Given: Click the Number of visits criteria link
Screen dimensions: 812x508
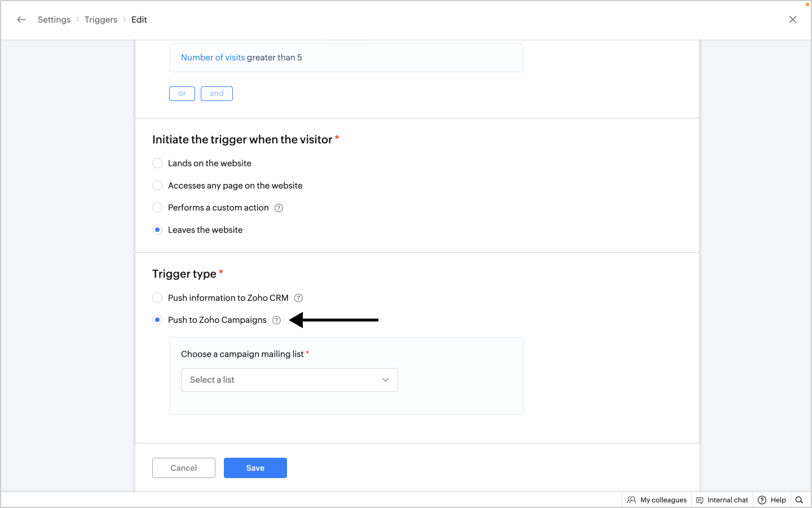Looking at the screenshot, I should click(x=213, y=58).
